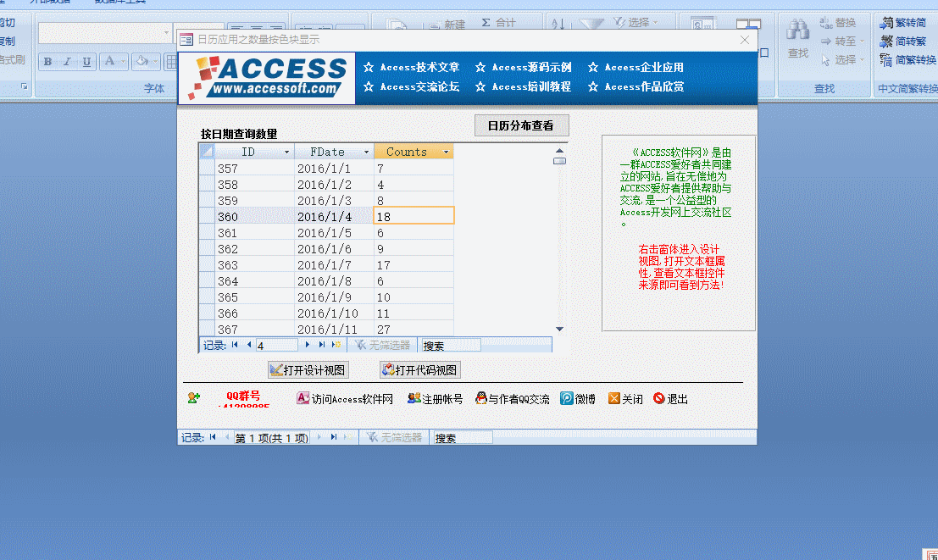This screenshot has width=938, height=560.
Task: Go to previous record in subform navigator
Action: click(x=249, y=345)
